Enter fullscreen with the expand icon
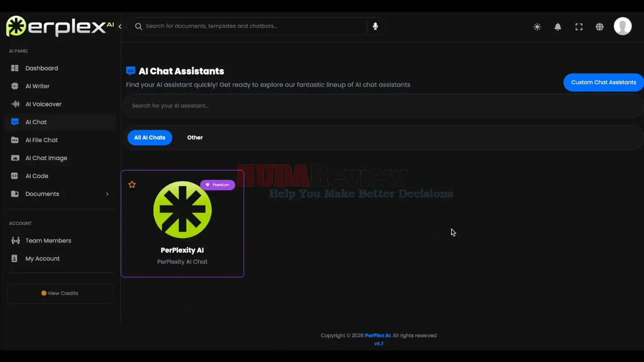 pyautogui.click(x=579, y=27)
